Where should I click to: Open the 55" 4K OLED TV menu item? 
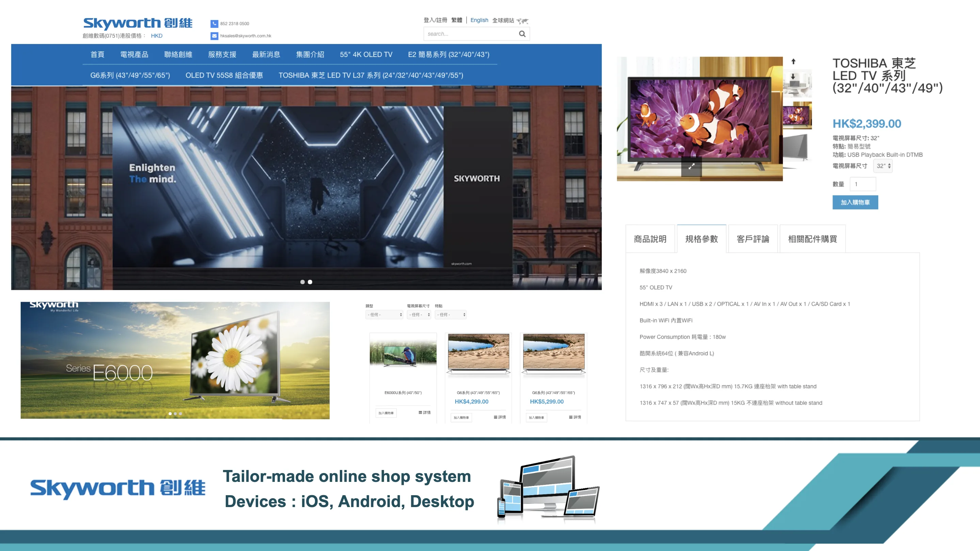(366, 54)
